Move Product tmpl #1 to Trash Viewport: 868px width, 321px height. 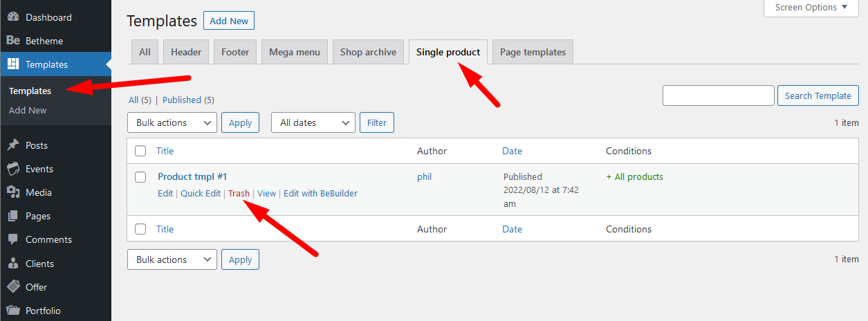[x=239, y=194]
